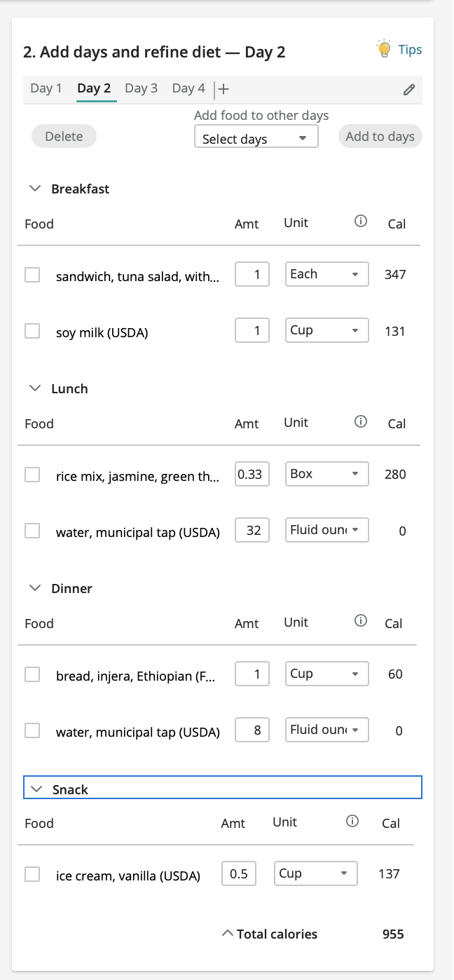Collapse the Dinner section chevron
The image size is (454, 980).
point(34,588)
